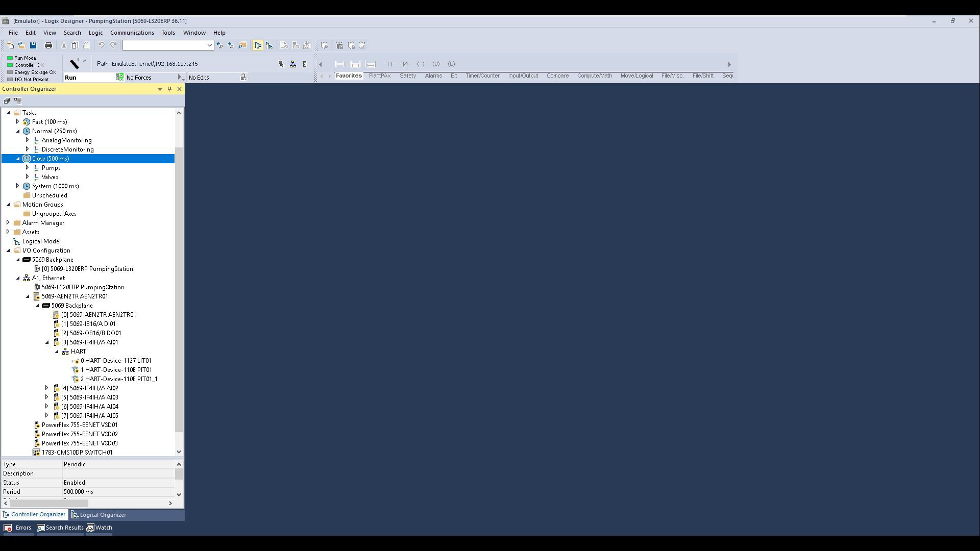Click the Download toolbar icon with down arrow
The image size is (980, 551).
307,45
